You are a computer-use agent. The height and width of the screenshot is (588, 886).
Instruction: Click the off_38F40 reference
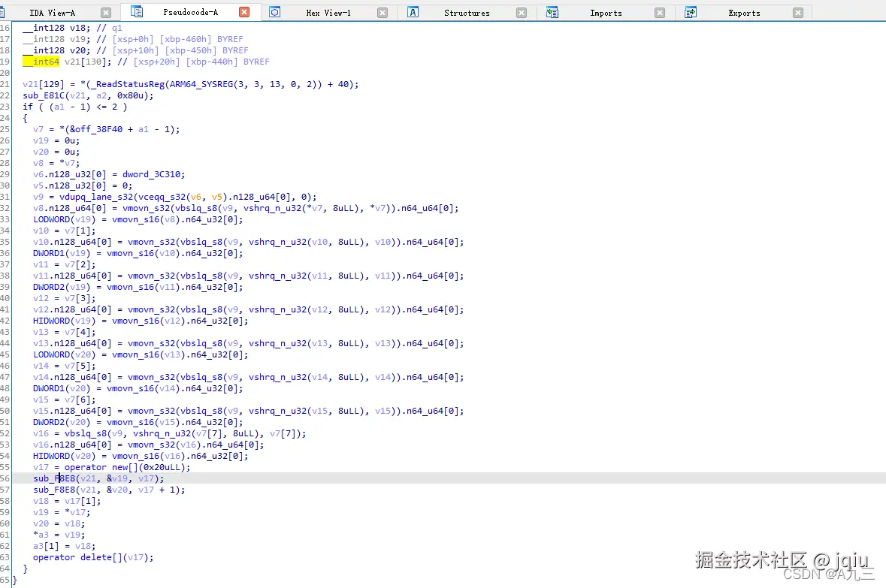pyautogui.click(x=99, y=129)
